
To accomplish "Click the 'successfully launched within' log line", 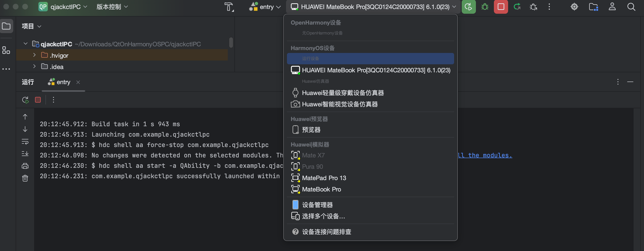I will [160, 176].
